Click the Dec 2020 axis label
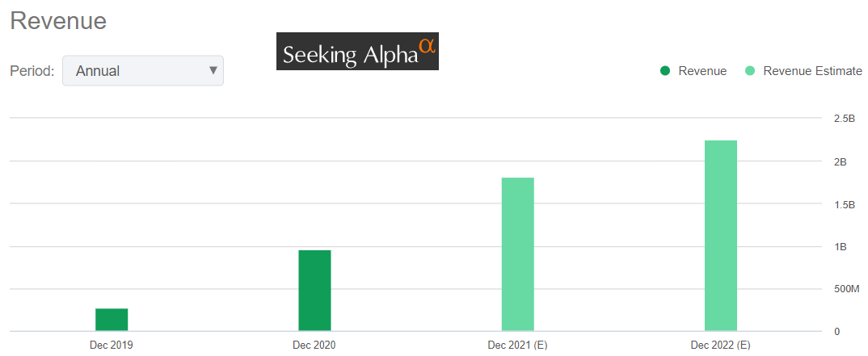The width and height of the screenshot is (868, 356). (314, 345)
